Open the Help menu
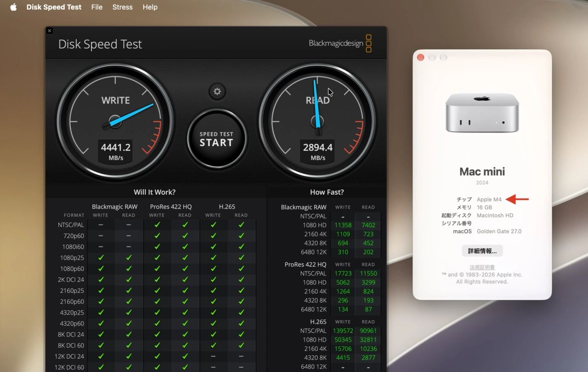The image size is (588, 372). point(150,7)
